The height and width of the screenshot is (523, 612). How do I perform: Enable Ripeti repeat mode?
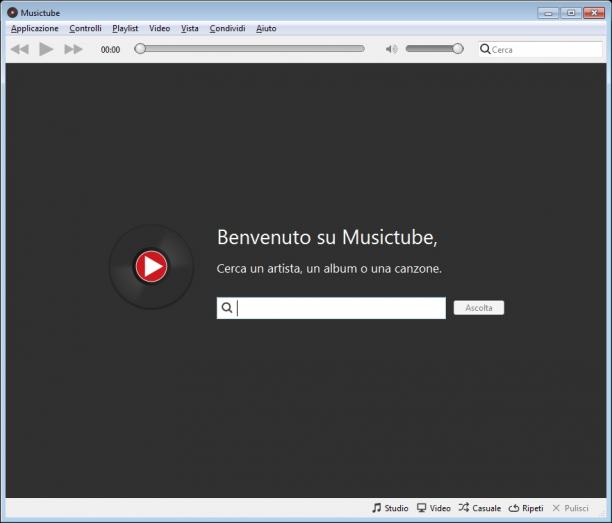click(x=526, y=508)
